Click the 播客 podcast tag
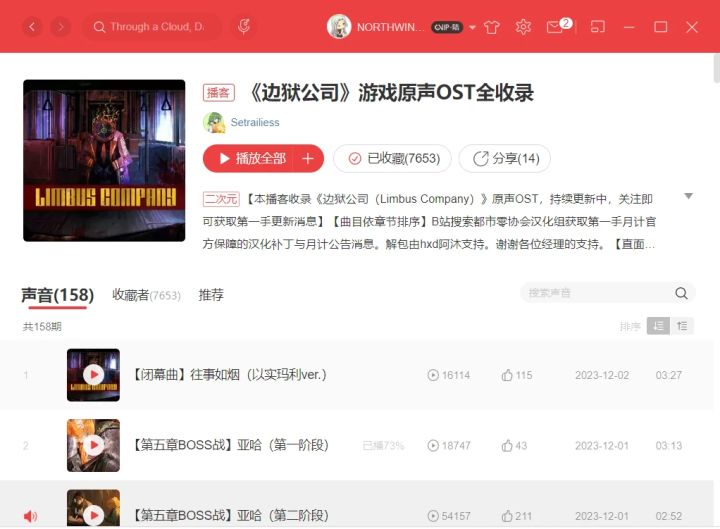Viewport: 720px width, 529px height. coord(219,93)
